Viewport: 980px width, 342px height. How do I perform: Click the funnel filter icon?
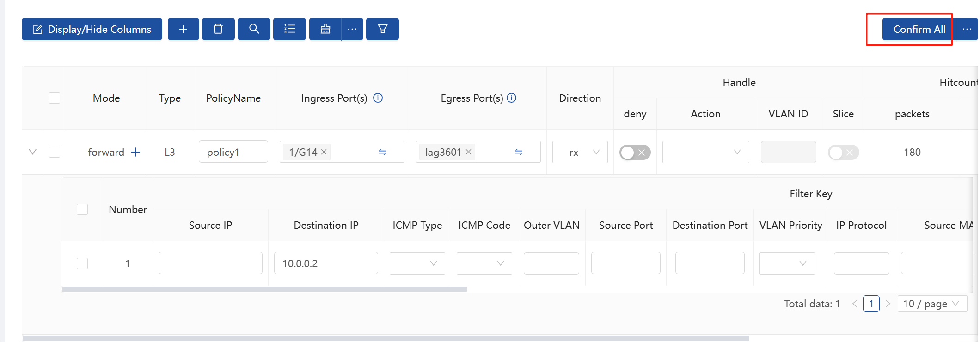tap(382, 29)
